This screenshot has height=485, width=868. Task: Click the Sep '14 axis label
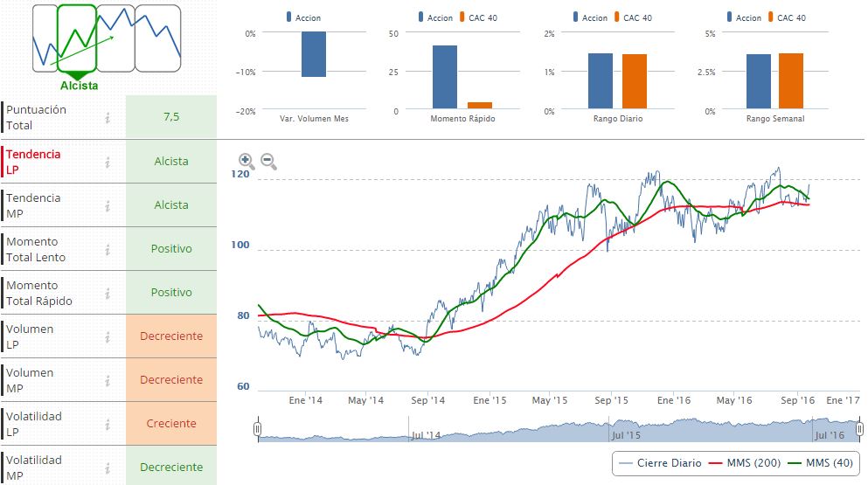coord(427,400)
